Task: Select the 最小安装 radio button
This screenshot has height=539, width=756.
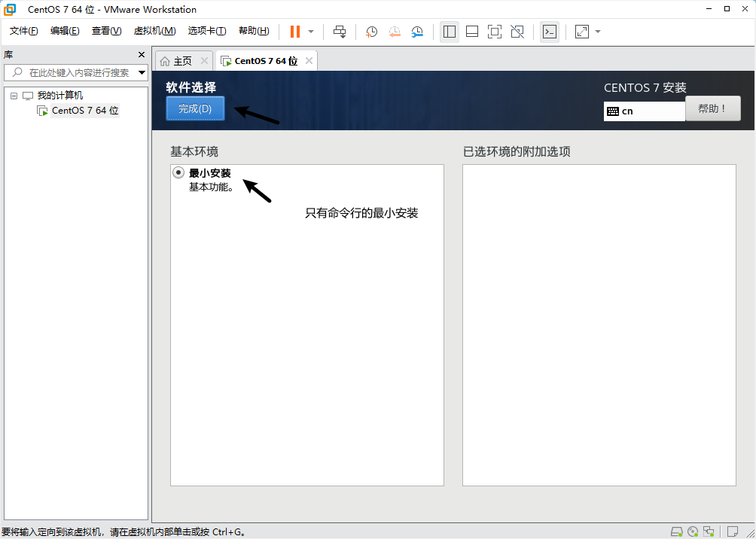Action: [x=179, y=172]
